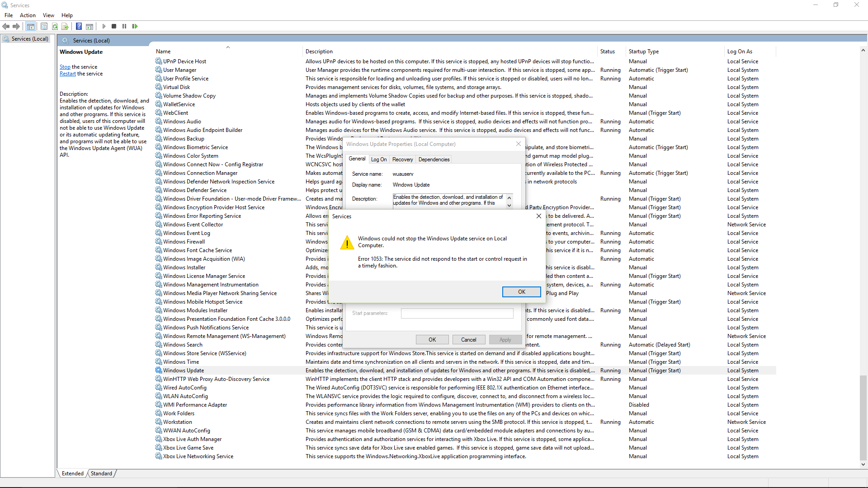
Task: Select the User Profile Service row
Action: click(x=465, y=78)
